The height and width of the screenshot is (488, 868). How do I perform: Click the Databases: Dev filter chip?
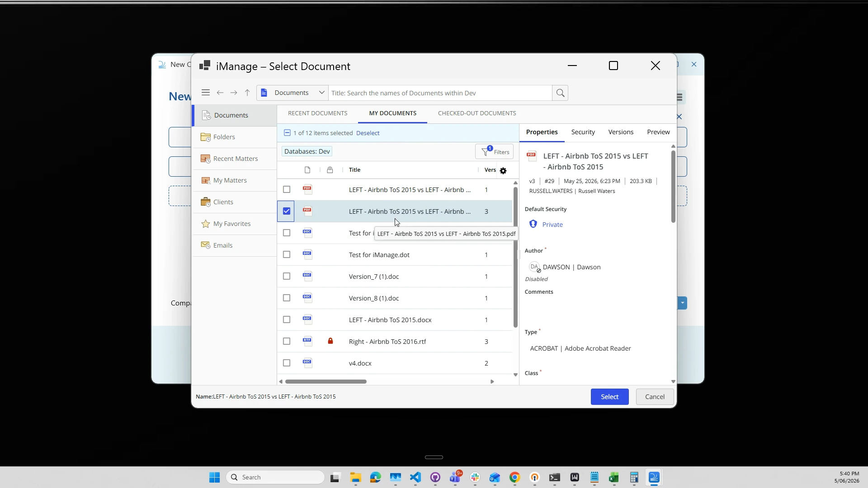(307, 151)
